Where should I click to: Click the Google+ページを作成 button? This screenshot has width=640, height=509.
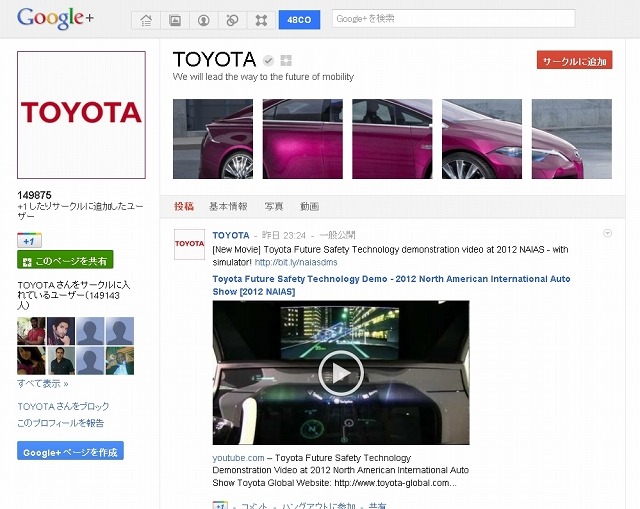(x=70, y=451)
